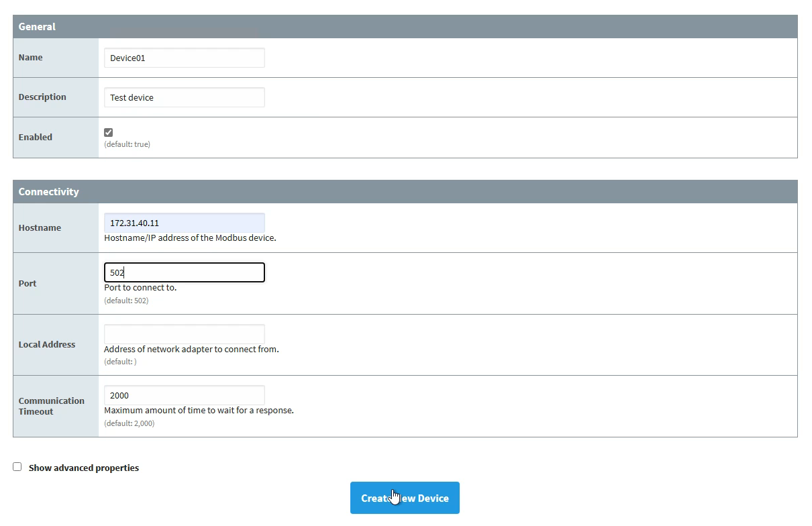Click the Enabled row label
The height and width of the screenshot is (526, 812).
click(35, 137)
